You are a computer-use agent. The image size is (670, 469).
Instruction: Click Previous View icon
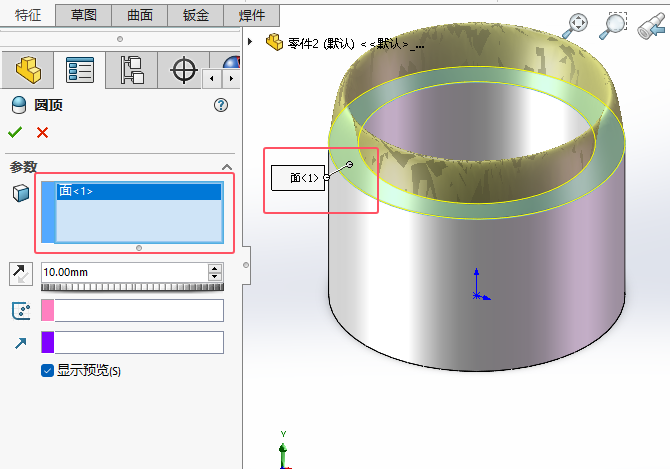pyautogui.click(x=652, y=26)
